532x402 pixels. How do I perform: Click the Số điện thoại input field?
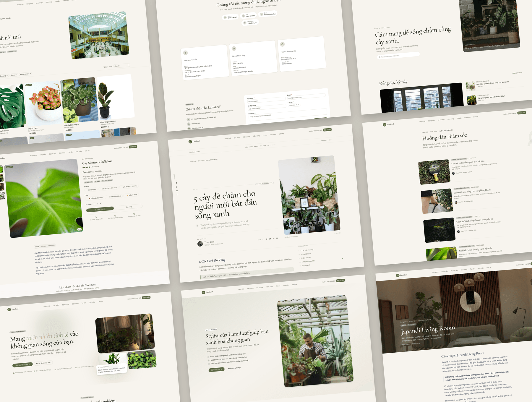tap(267, 108)
